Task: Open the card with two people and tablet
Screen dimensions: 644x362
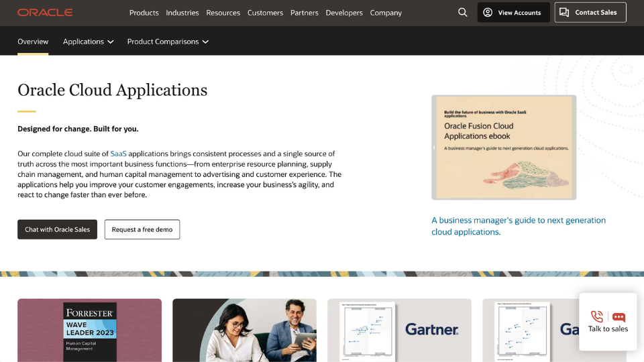Action: tap(244, 330)
